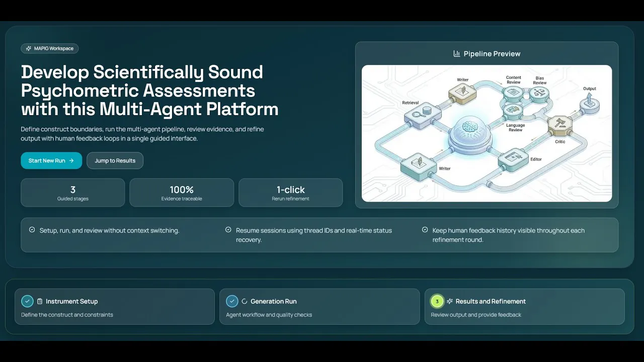Click the 'Review output and provide feedback' text
The image size is (644, 362).
pos(476,315)
